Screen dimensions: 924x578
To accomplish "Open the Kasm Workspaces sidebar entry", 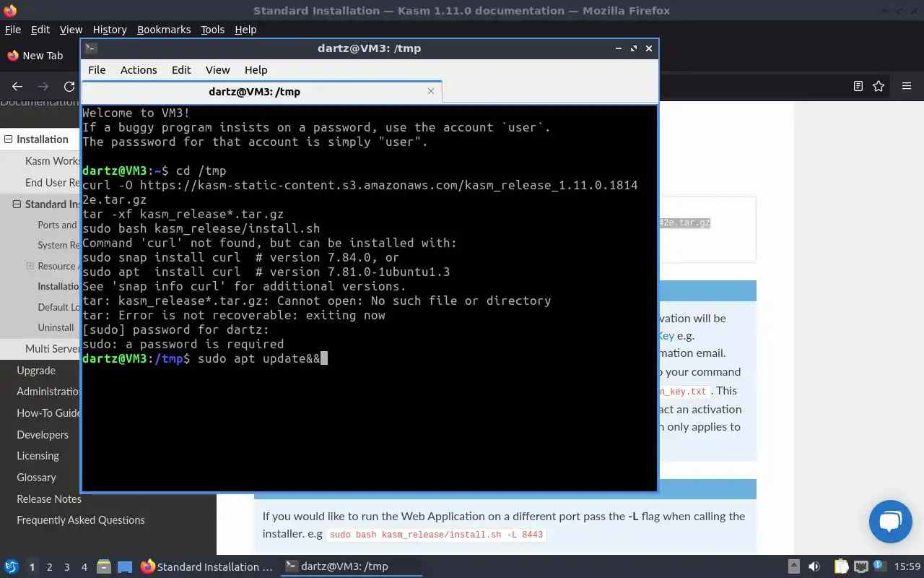I will [53, 161].
